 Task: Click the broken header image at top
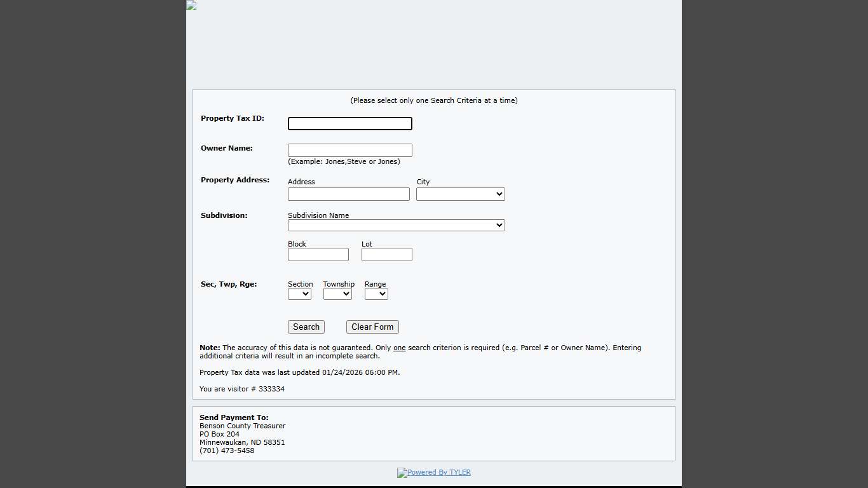pyautogui.click(x=191, y=6)
